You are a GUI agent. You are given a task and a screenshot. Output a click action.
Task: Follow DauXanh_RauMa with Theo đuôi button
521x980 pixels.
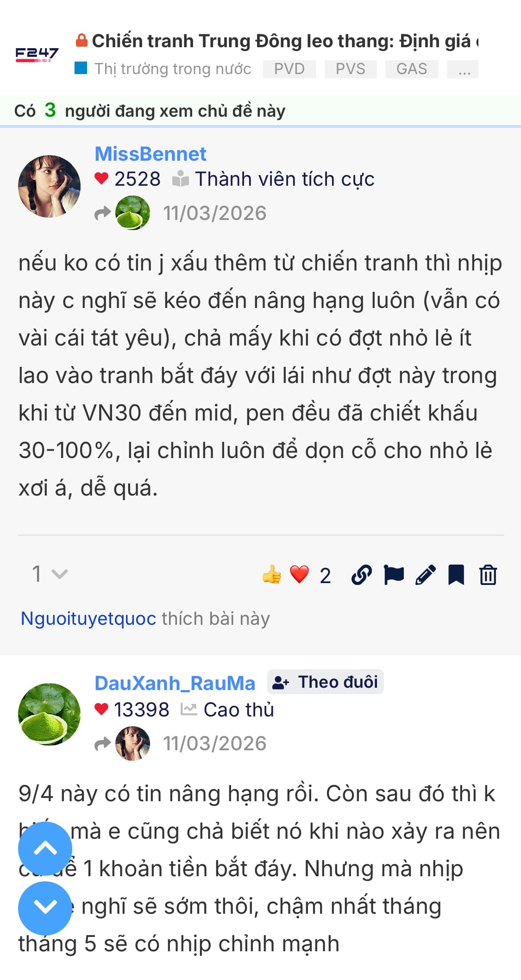tap(326, 682)
